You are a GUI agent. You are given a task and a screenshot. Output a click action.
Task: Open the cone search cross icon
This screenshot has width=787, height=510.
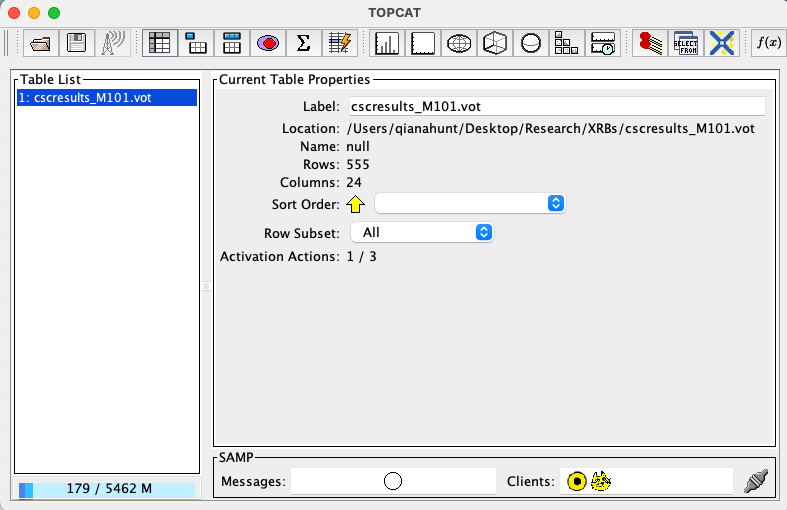click(x=722, y=44)
